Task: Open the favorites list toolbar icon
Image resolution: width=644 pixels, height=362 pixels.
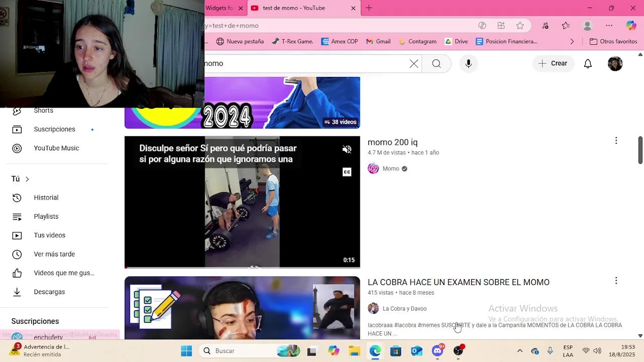Action: click(x=566, y=26)
